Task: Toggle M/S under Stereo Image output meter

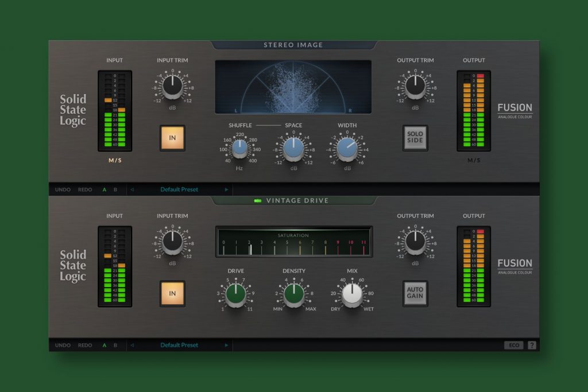Action: pos(474,160)
